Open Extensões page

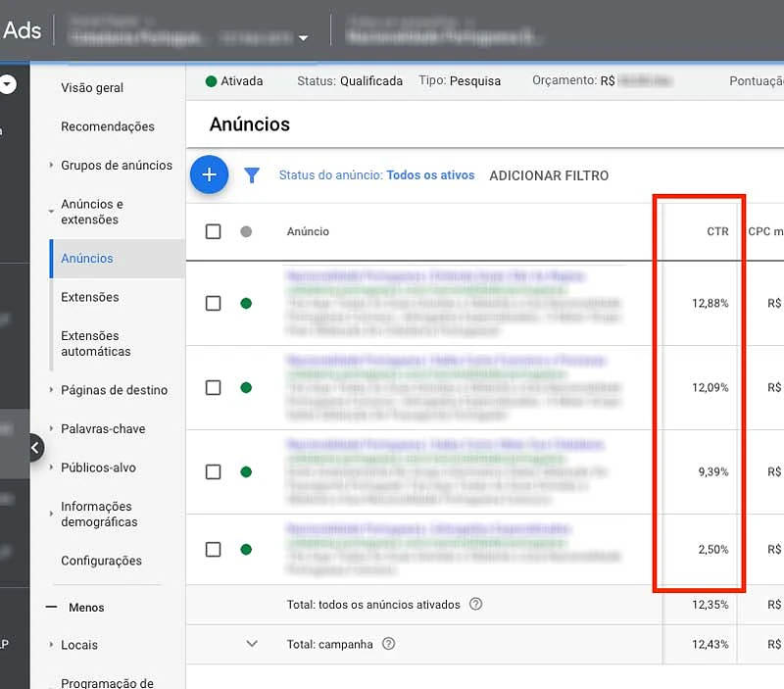coord(90,297)
